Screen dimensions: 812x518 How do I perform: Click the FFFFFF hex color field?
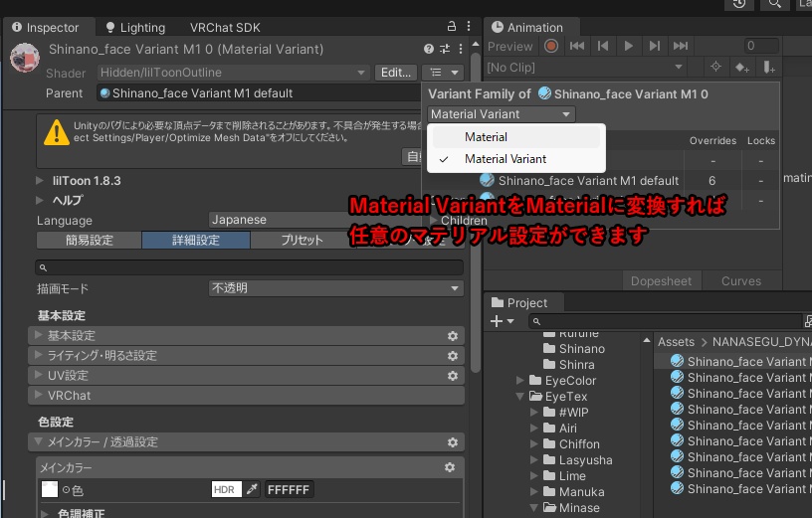289,489
